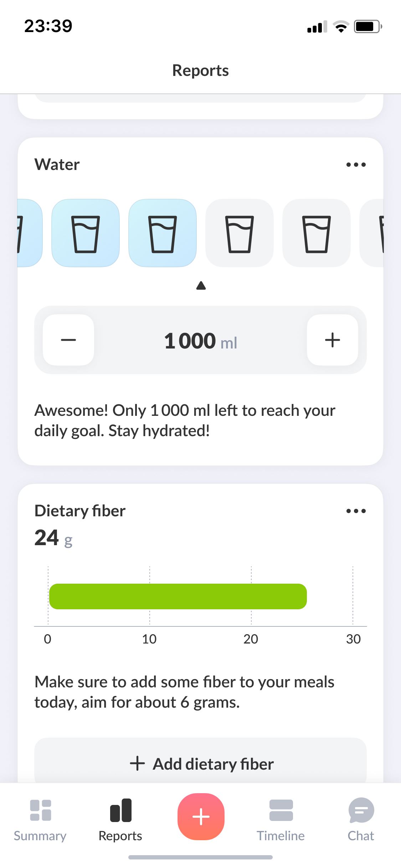Tap the first fully visible filled water glass

tap(86, 233)
